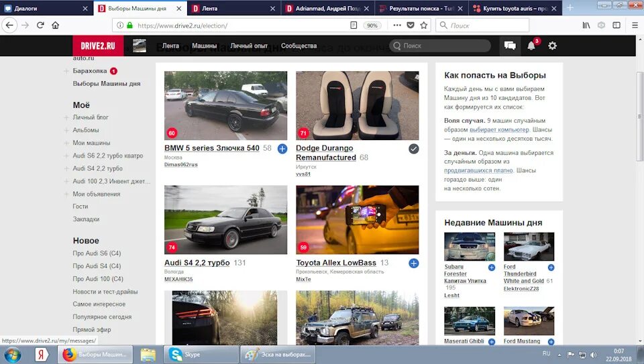Screen dimensions: 644x364
Task: Open volume control in system tray
Action: click(x=594, y=354)
